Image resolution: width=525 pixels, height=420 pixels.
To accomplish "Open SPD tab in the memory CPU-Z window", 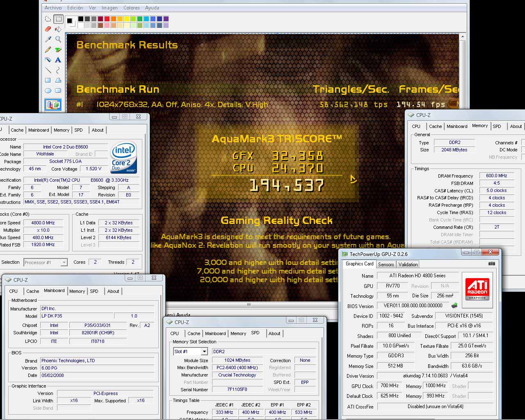I will 497,126.
